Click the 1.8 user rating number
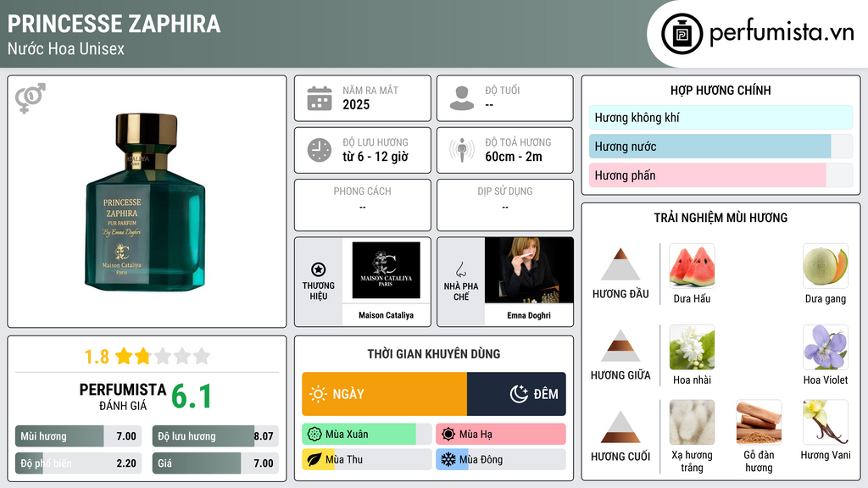The height and width of the screenshot is (488, 868). pyautogui.click(x=97, y=357)
